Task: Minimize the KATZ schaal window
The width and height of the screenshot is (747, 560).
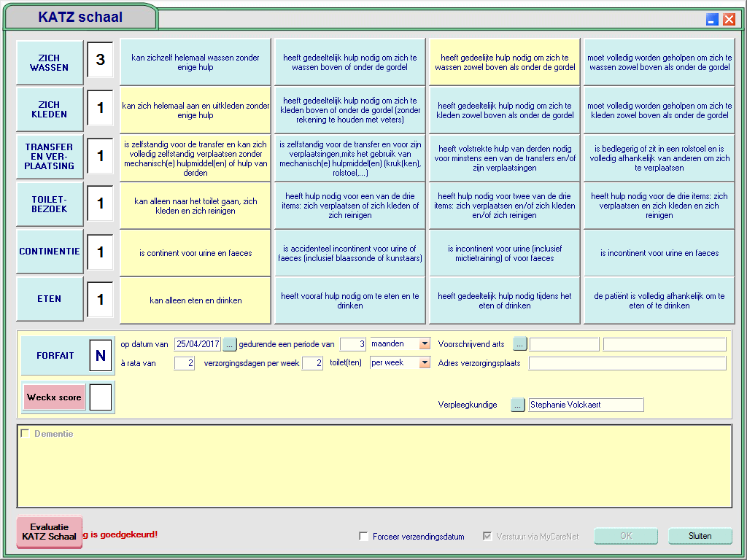Action: tap(713, 20)
